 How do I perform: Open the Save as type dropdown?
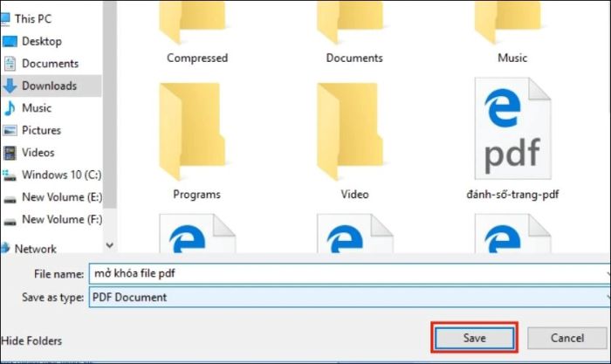pyautogui.click(x=349, y=297)
